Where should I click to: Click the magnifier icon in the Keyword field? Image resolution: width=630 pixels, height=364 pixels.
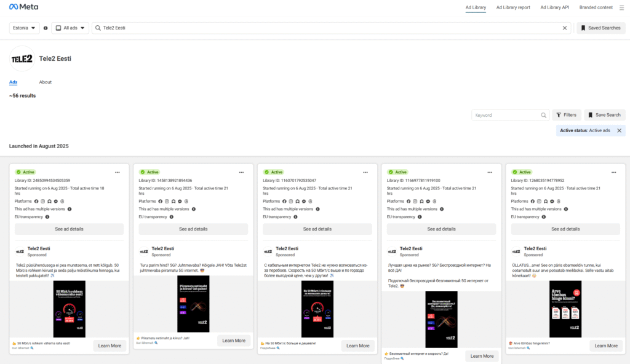(x=543, y=116)
